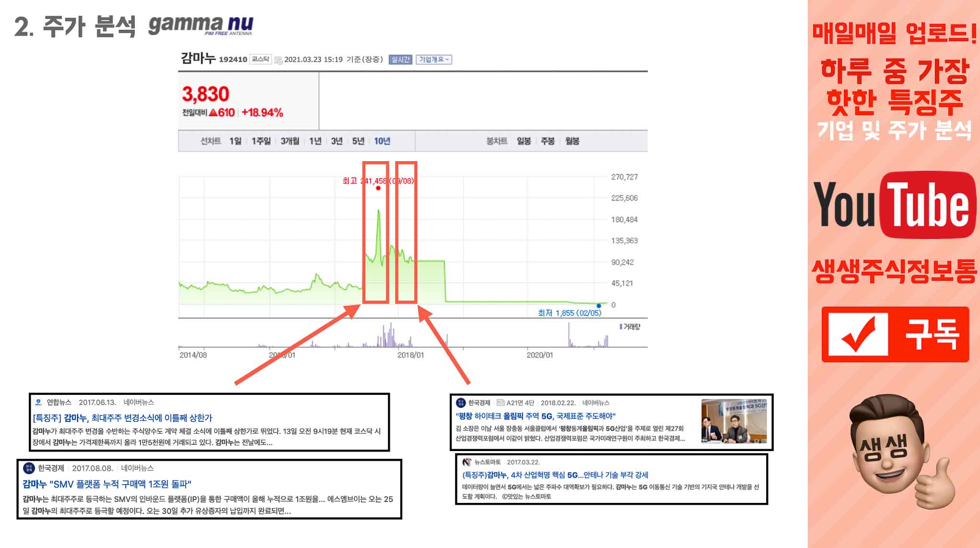Open the SMV 플랫폼 누적 구매액 article

(x=107, y=484)
